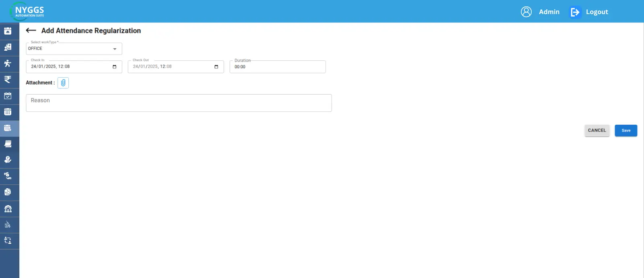The image size is (644, 278).
Task: Click the paperclip attachment icon
Action: click(63, 83)
